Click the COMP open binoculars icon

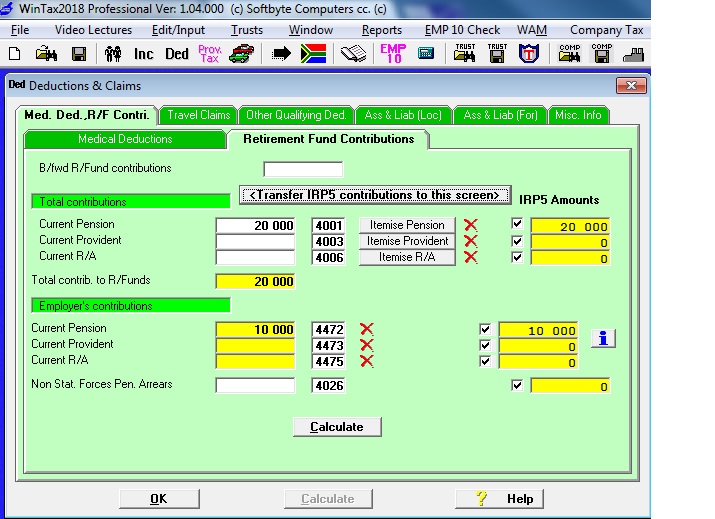[x=570, y=53]
